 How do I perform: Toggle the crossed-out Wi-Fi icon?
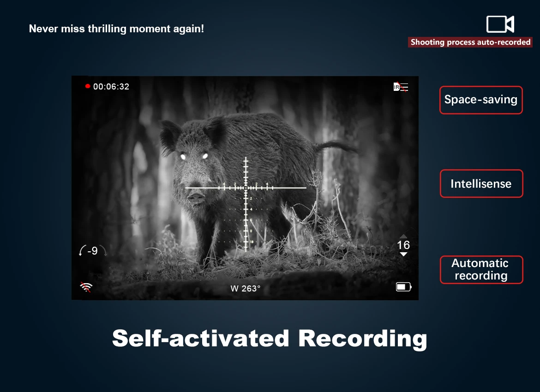click(x=86, y=287)
